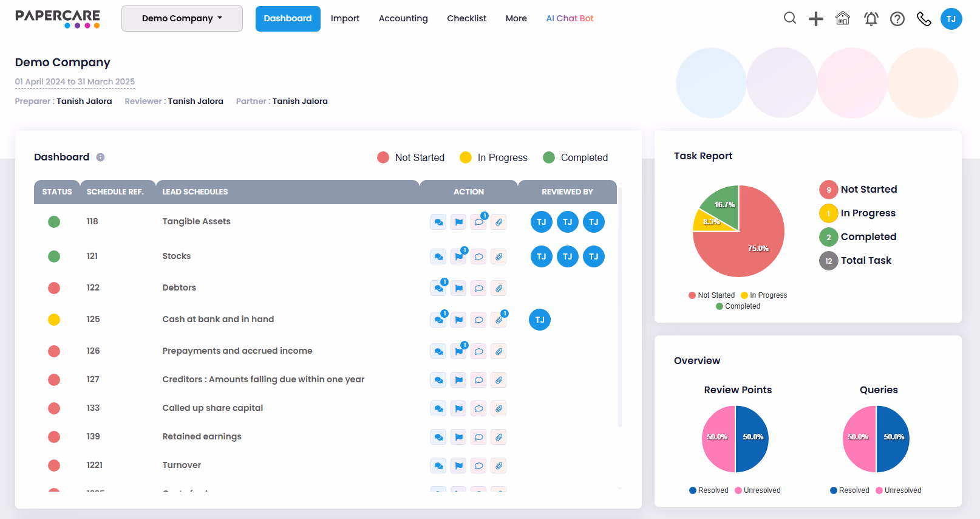Click comment bubble icon for Debtors
The image size is (980, 519).
click(x=478, y=288)
